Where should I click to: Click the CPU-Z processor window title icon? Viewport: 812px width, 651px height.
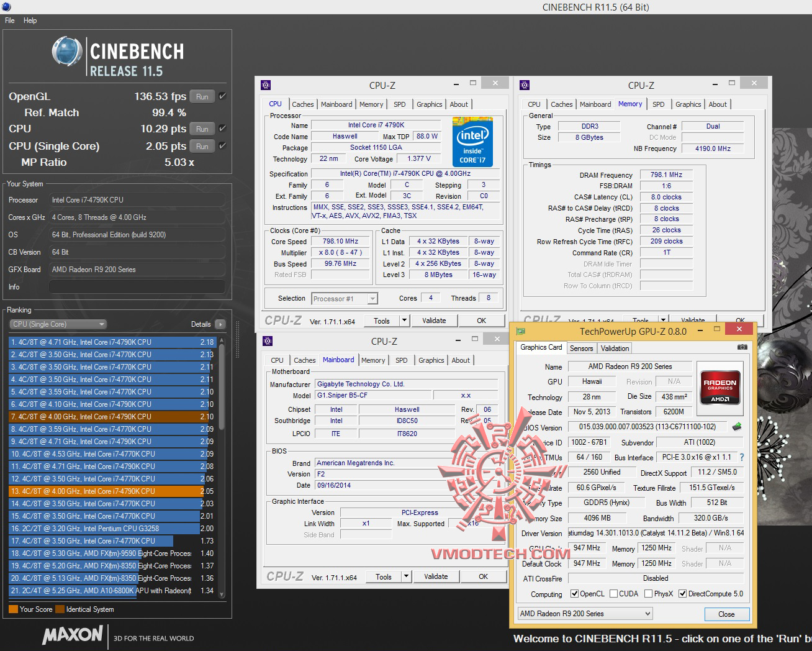pos(266,85)
